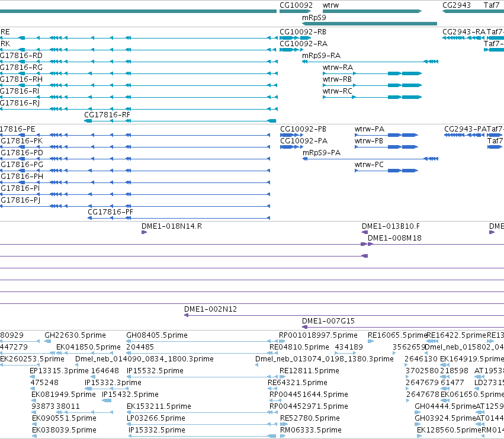
Task: Select the DME1-013B10.F BAC end label
Action: click(x=390, y=226)
